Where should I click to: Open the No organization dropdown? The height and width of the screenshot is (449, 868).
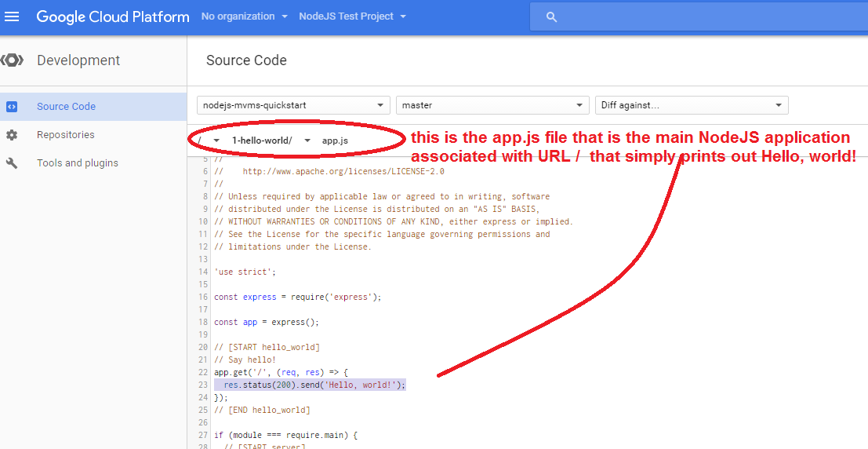point(244,16)
